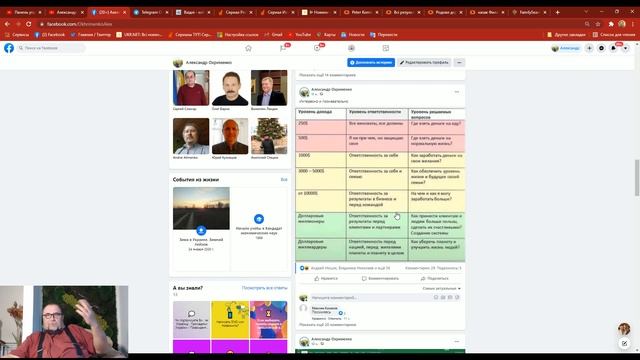
Task: Open account menu arrow in header
Action: [x=625, y=48]
